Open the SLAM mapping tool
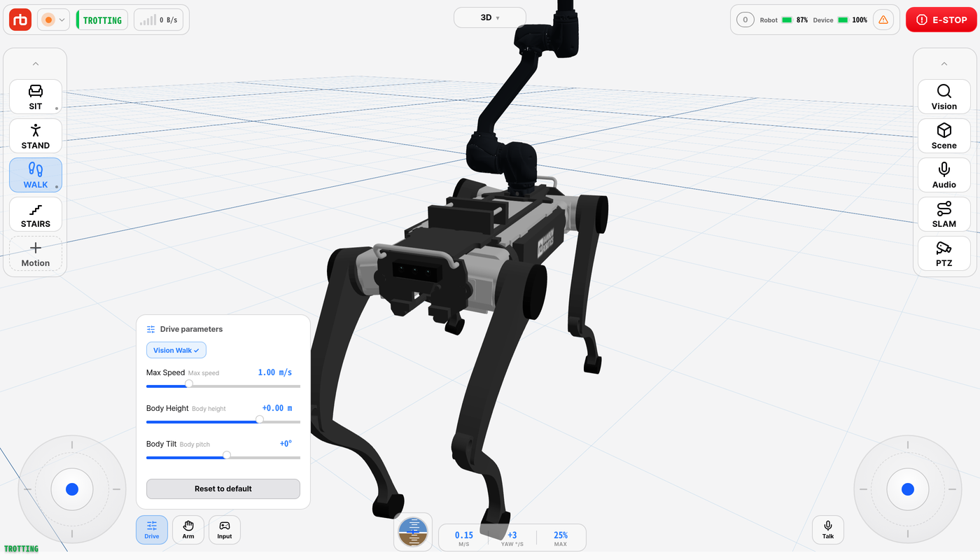The image size is (980, 560). click(944, 214)
